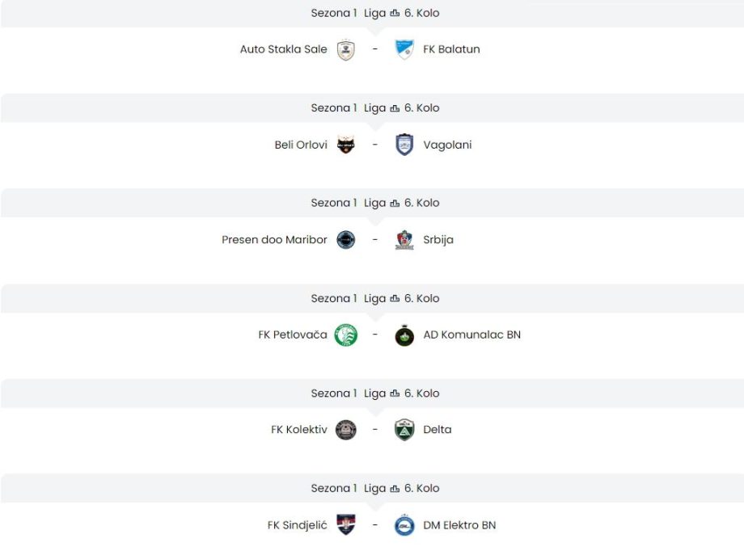
Task: Select the Beli Orlovi team name
Action: [301, 145]
